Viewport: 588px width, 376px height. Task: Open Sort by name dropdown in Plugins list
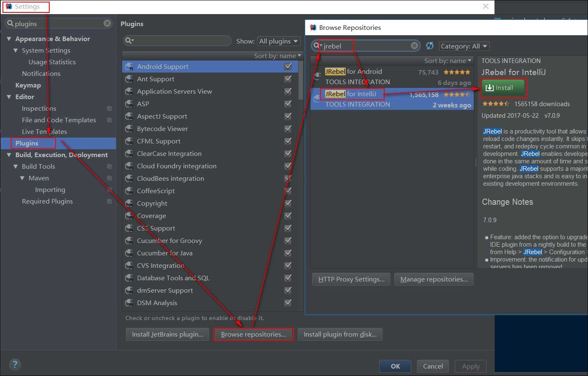pyautogui.click(x=277, y=56)
